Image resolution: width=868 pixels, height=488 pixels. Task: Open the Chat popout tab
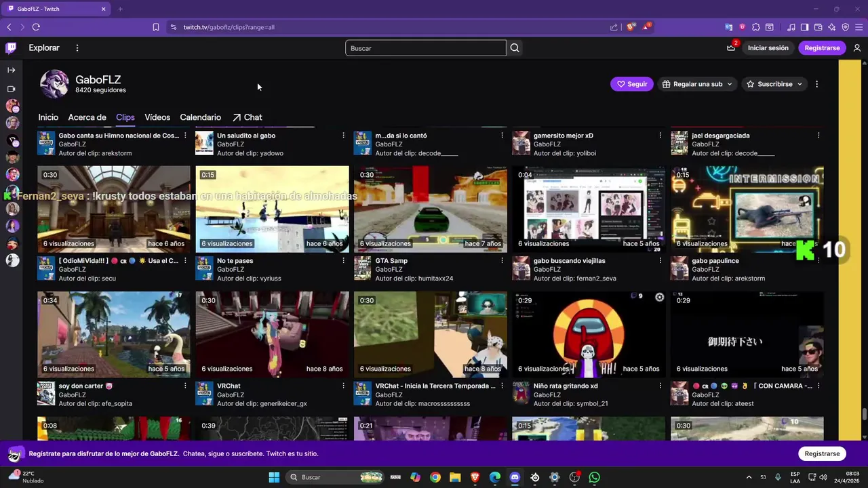click(x=248, y=117)
